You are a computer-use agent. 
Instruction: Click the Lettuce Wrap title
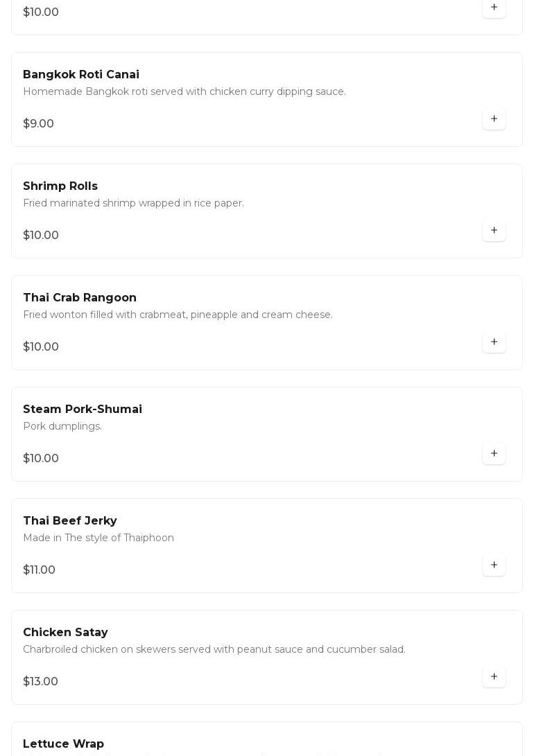[64, 744]
